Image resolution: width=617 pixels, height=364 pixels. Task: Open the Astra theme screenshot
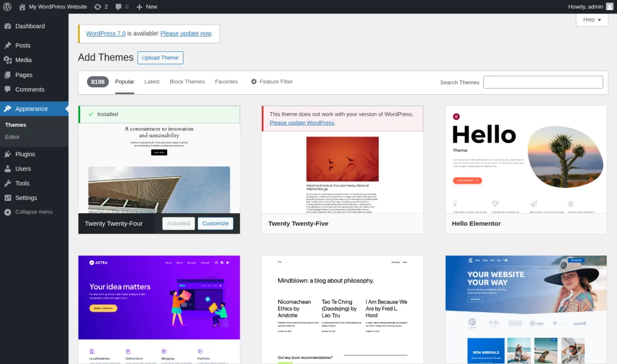(x=159, y=310)
